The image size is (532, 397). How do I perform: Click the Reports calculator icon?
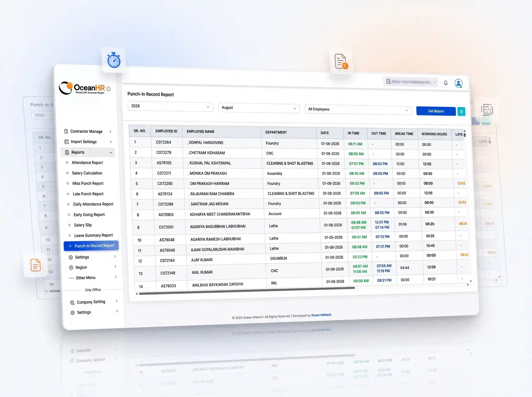point(67,152)
